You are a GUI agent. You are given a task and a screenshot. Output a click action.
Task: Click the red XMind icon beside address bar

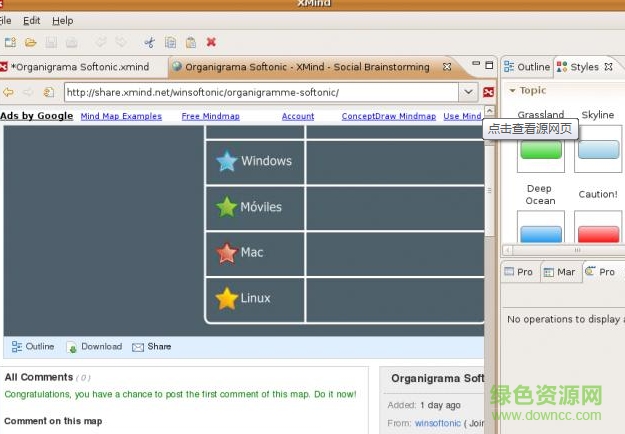(x=488, y=92)
